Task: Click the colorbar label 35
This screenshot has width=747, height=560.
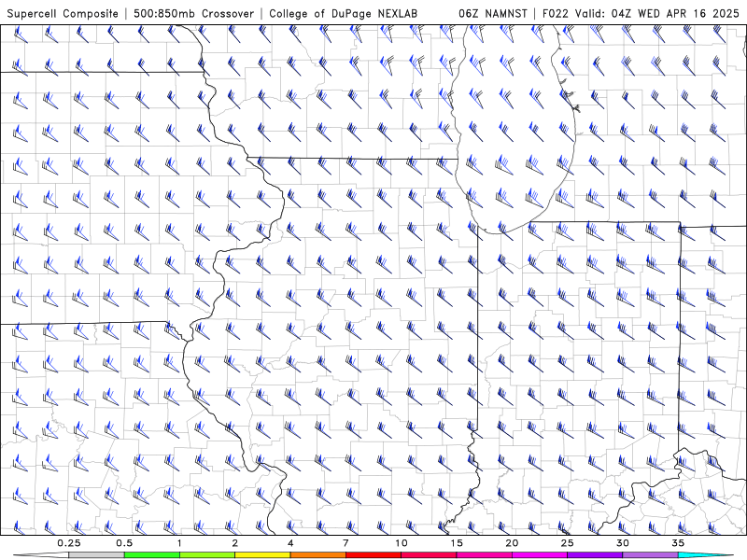Action: pyautogui.click(x=678, y=543)
